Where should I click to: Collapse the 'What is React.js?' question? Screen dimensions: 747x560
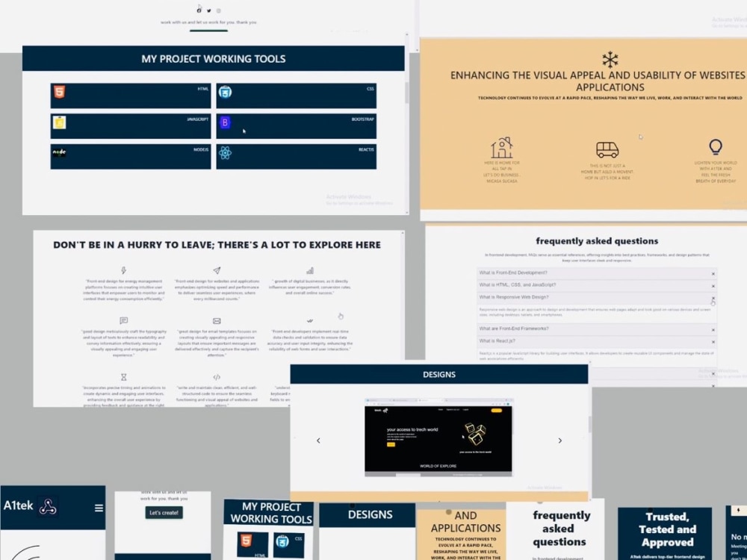point(597,341)
